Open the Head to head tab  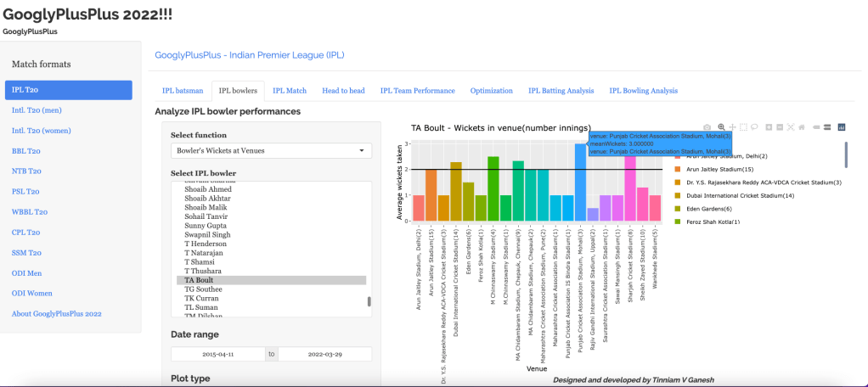click(343, 91)
